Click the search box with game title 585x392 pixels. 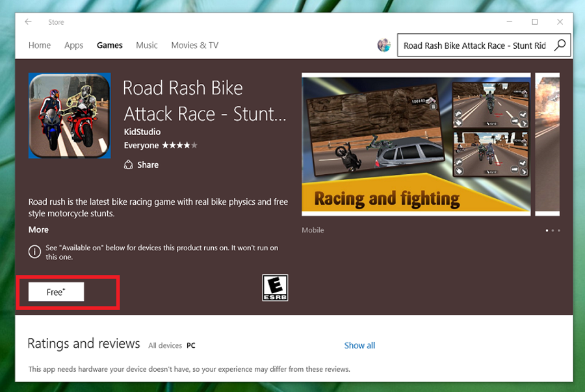pos(474,46)
